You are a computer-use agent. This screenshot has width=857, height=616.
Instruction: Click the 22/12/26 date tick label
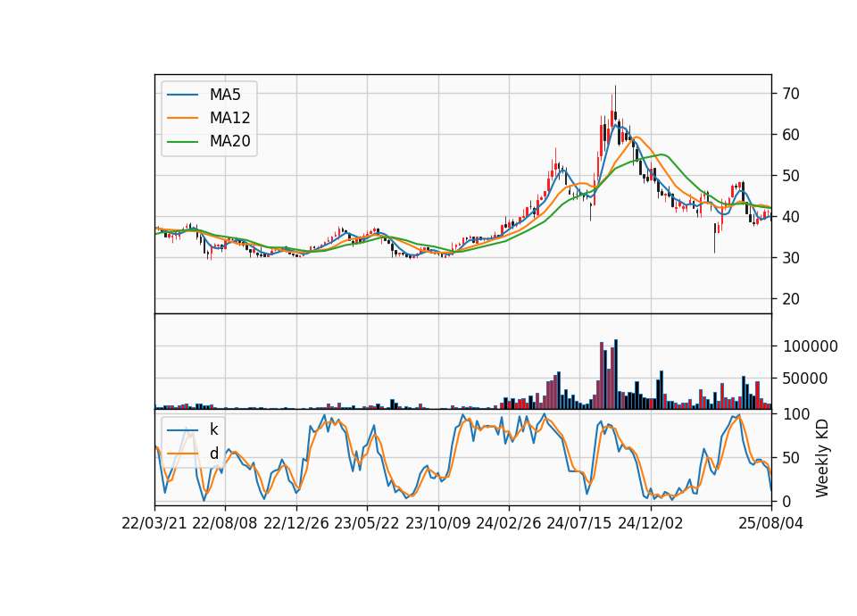point(296,524)
